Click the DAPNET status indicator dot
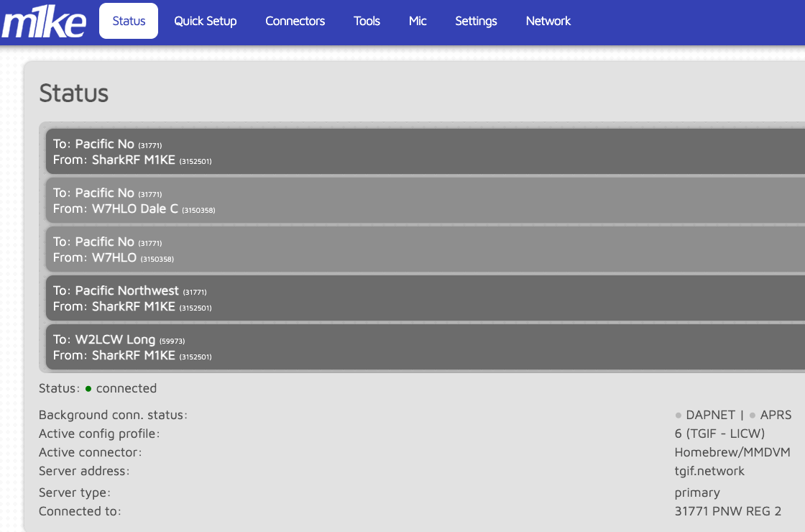805x532 pixels. [678, 416]
